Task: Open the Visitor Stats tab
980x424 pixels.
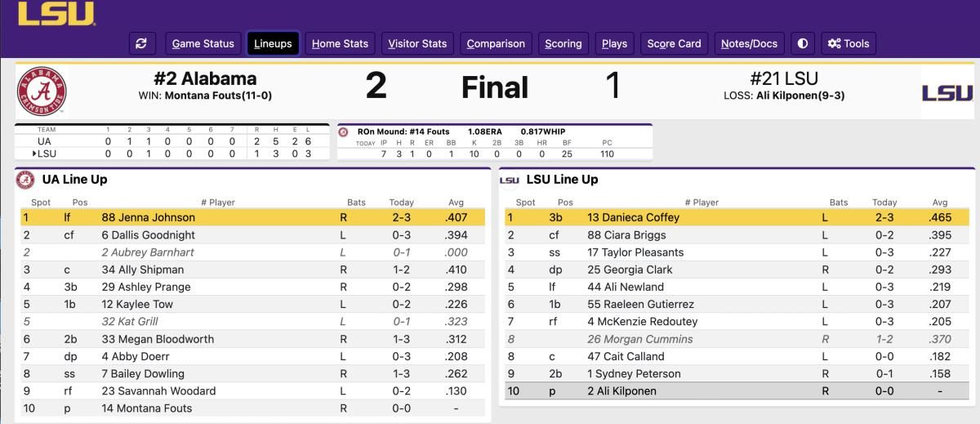Action: tap(417, 43)
